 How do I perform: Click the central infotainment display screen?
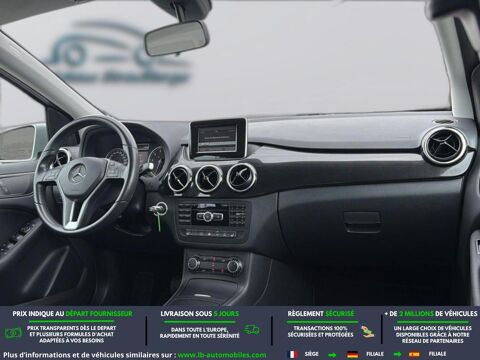tap(217, 138)
